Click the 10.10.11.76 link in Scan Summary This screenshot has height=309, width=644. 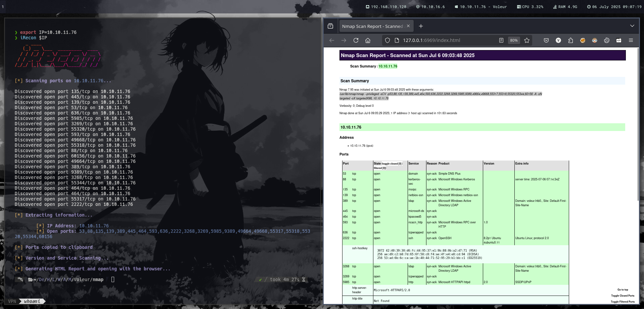388,67
